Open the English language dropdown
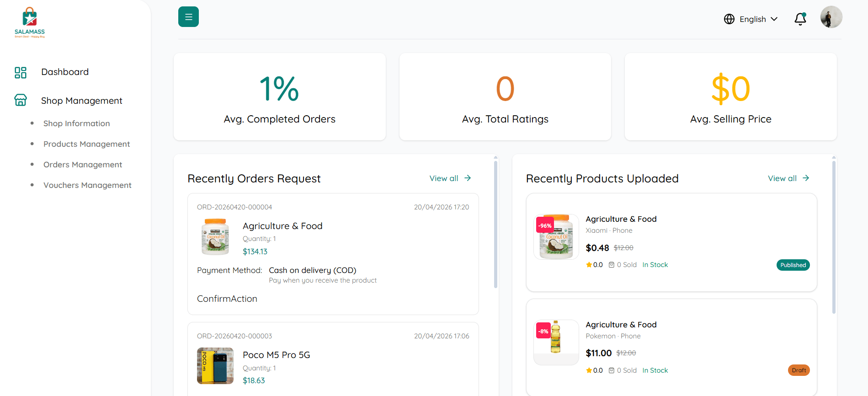Image resolution: width=868 pixels, height=396 pixels. pos(758,19)
